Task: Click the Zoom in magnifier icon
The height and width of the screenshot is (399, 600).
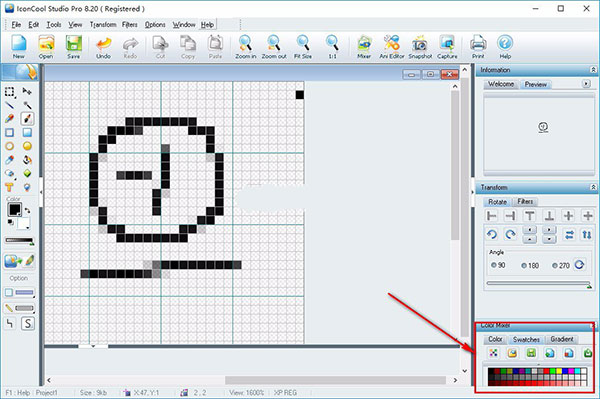Action: [245, 46]
